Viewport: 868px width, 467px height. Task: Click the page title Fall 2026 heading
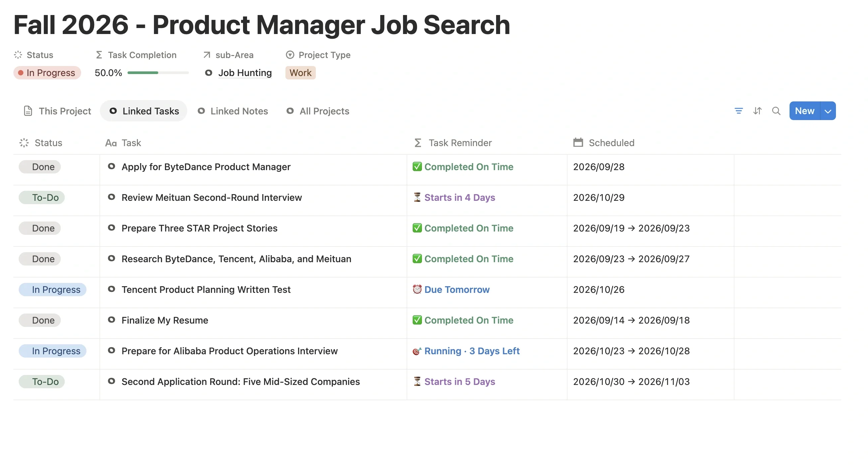[261, 25]
